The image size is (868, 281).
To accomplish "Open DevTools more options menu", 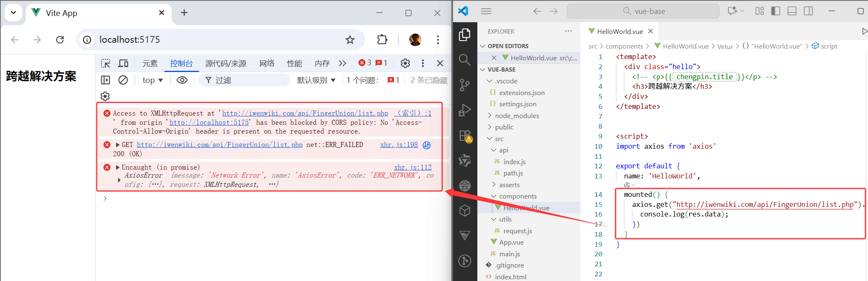I will (x=423, y=63).
